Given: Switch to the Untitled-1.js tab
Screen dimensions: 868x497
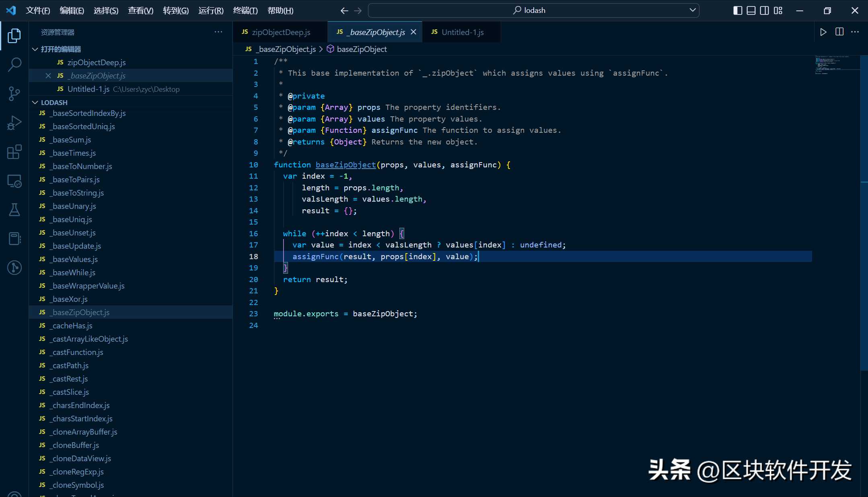Looking at the screenshot, I should 462,32.
